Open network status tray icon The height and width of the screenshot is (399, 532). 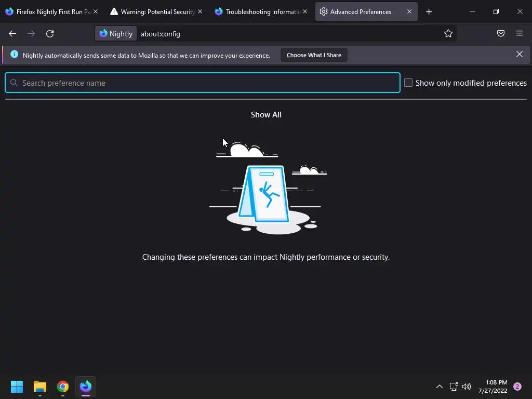tap(454, 387)
